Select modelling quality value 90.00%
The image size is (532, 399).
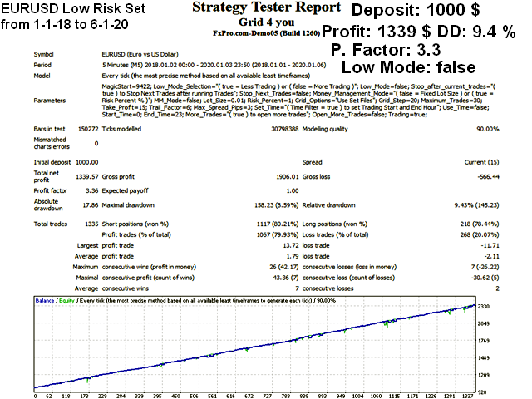click(x=488, y=129)
